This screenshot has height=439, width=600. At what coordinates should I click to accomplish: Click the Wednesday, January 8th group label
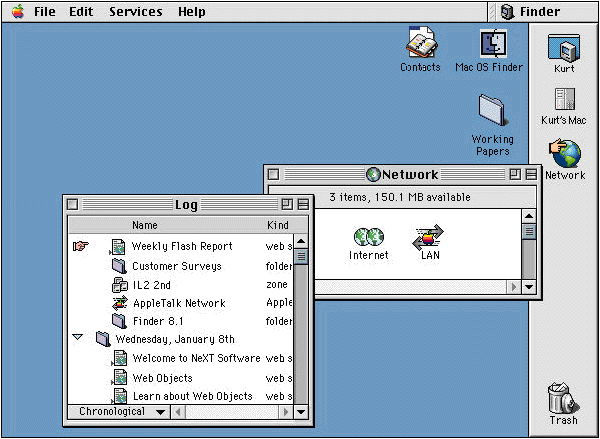click(175, 339)
